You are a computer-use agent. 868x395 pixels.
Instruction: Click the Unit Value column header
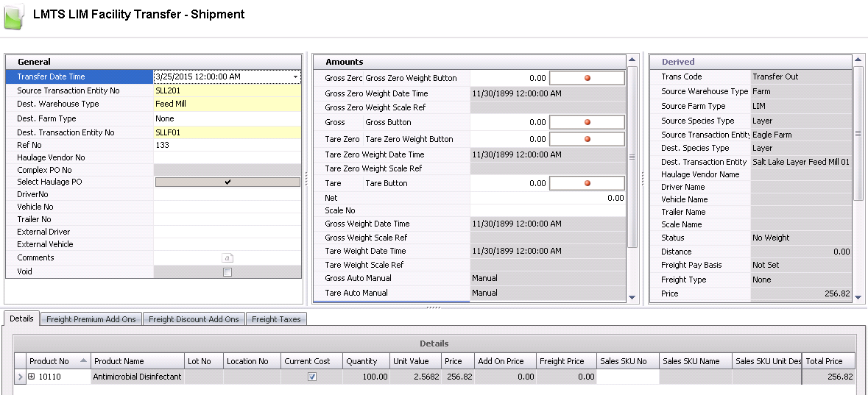point(415,361)
